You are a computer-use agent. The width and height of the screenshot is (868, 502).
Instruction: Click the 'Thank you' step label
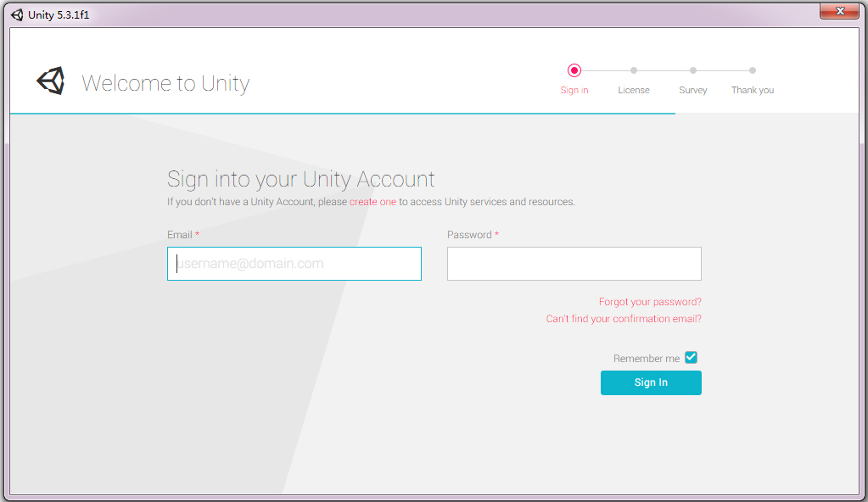753,90
